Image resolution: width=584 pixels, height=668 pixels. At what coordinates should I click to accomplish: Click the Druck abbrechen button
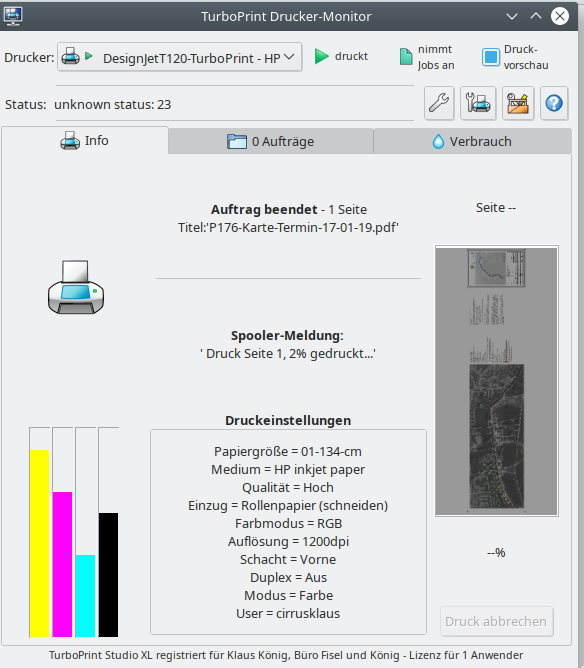point(496,622)
